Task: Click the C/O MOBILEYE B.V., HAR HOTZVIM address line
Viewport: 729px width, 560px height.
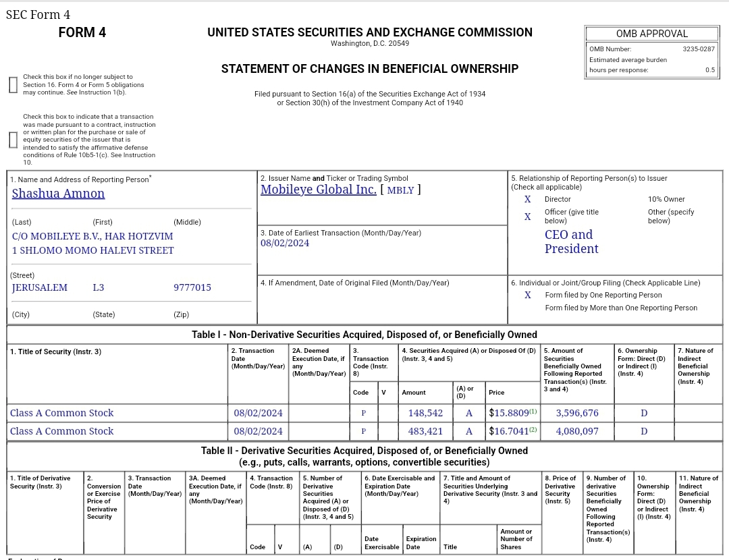Action: [92, 236]
